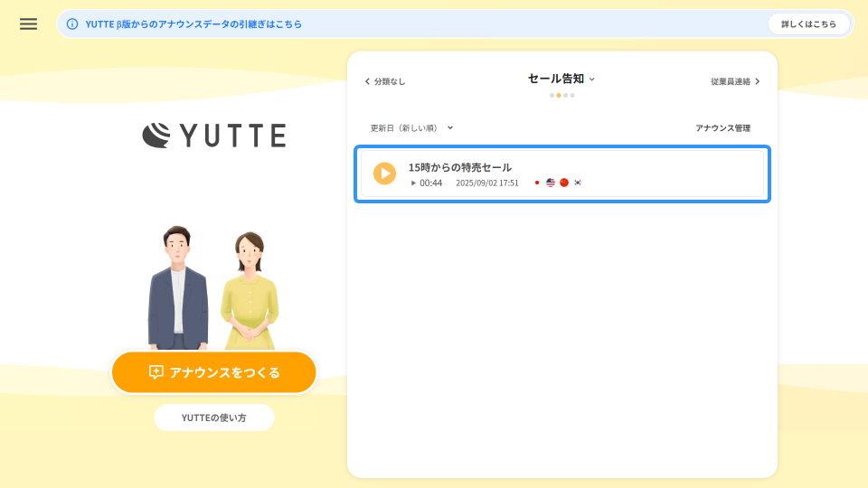Click the info icon in the announcement banner
Image resolution: width=868 pixels, height=488 pixels.
(72, 24)
